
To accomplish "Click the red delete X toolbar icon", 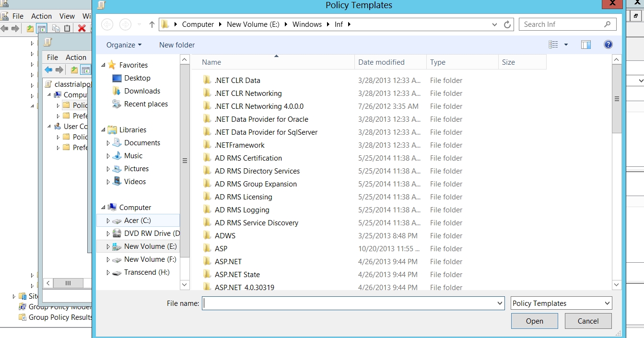I will (82, 29).
